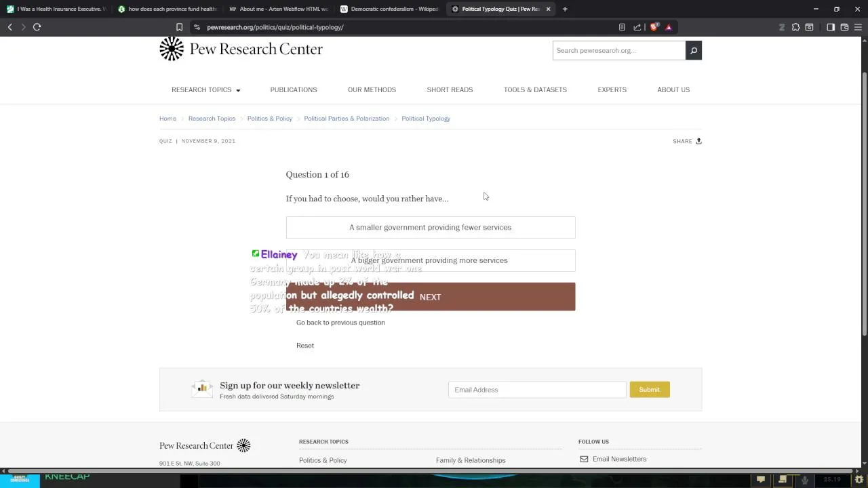Open the Brave wallet icon

click(844, 27)
